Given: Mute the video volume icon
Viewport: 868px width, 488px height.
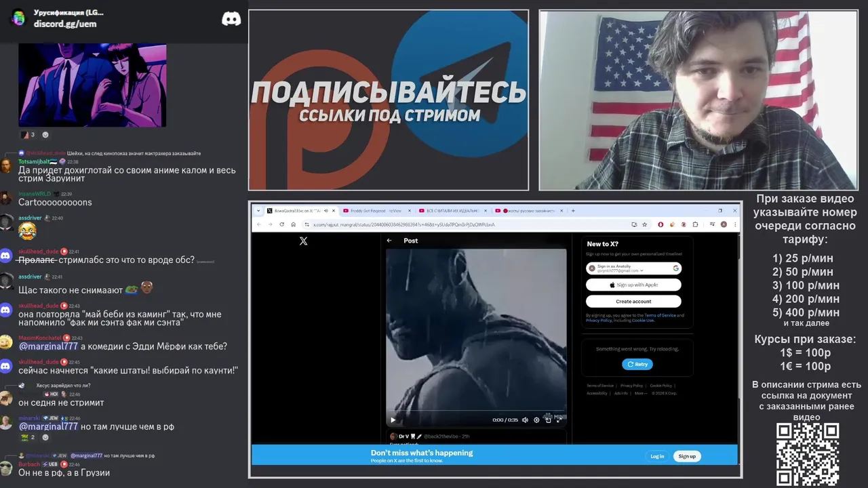Looking at the screenshot, I should (x=525, y=420).
